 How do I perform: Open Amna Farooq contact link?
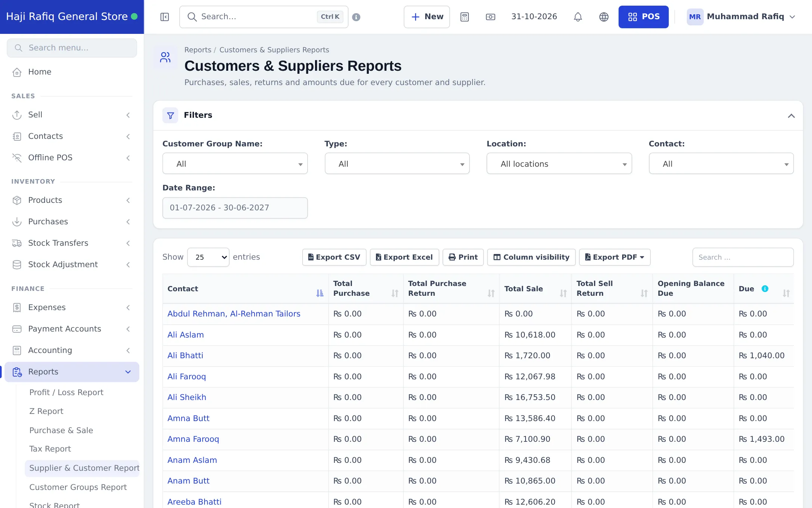tap(193, 439)
